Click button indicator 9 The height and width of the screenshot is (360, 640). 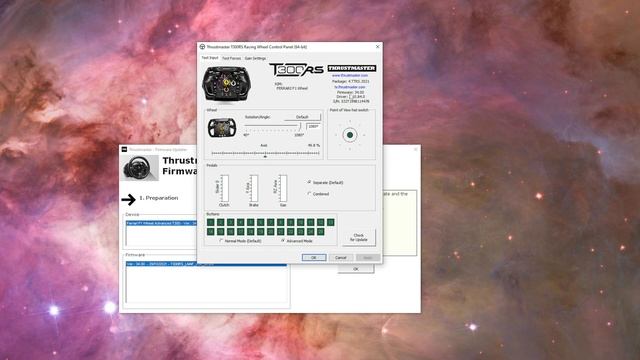pos(291,222)
